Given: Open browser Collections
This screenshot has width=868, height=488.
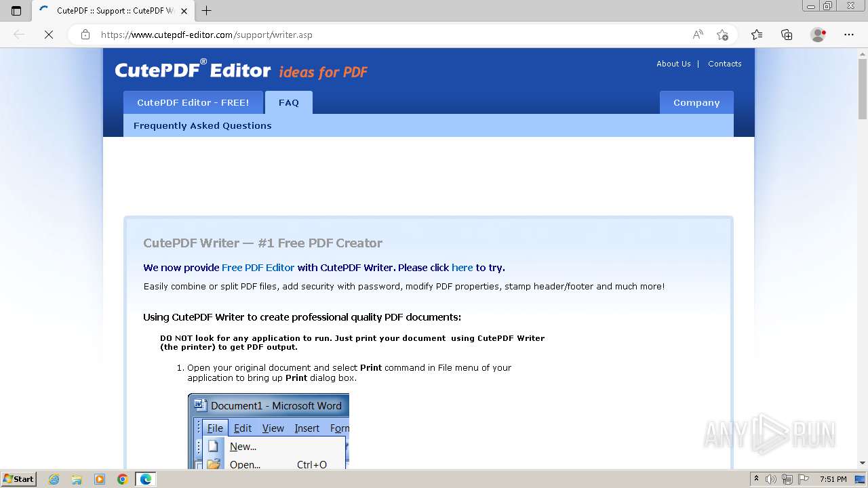Looking at the screenshot, I should click(x=787, y=35).
